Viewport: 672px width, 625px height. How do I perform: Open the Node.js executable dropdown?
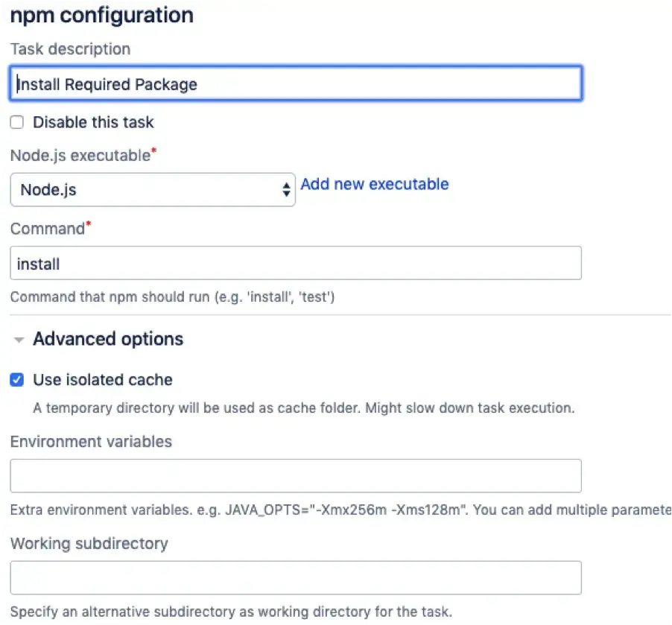click(x=152, y=190)
